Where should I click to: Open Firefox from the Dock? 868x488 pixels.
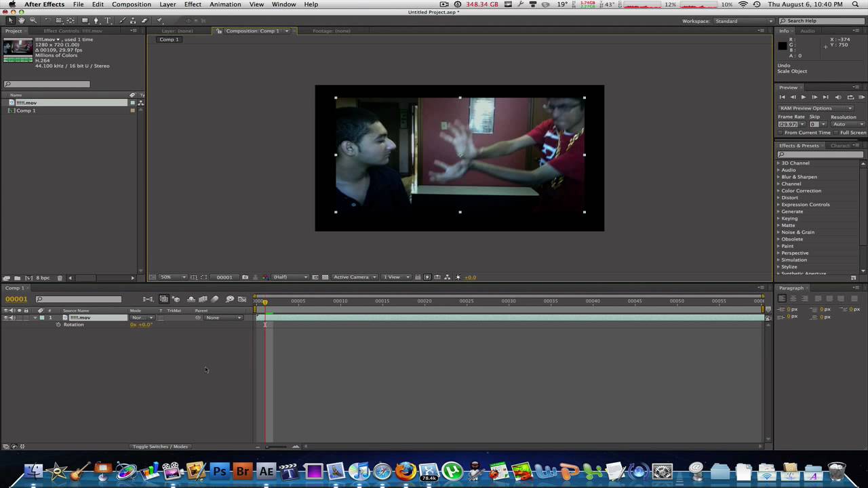point(406,471)
